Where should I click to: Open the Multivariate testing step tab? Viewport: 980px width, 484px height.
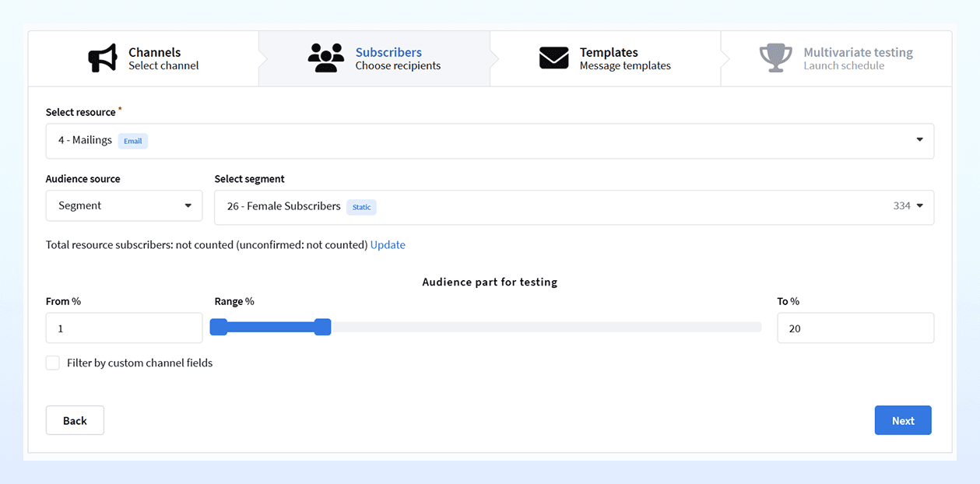click(836, 58)
